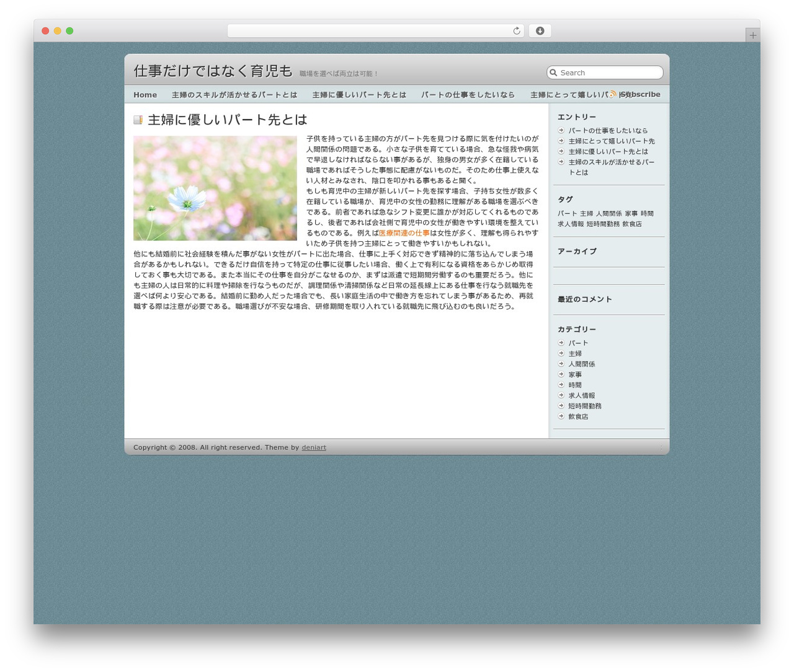Viewport: 794px width, 672px height.
Task: Select the 人間関係 tag in the tag cloud
Action: 609,214
